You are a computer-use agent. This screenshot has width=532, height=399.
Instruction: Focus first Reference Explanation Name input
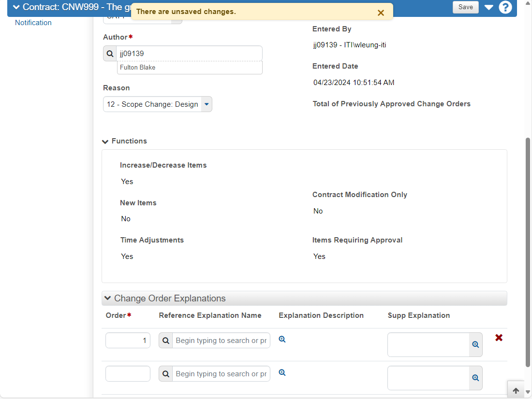[x=221, y=341]
